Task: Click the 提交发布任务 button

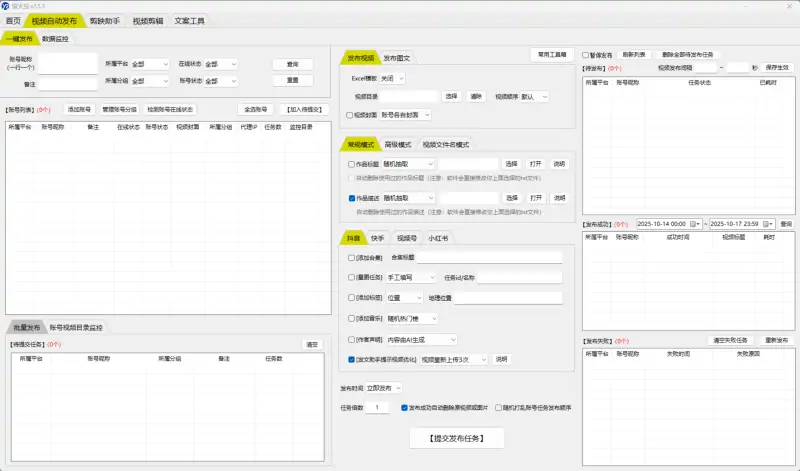Action: 456,438
